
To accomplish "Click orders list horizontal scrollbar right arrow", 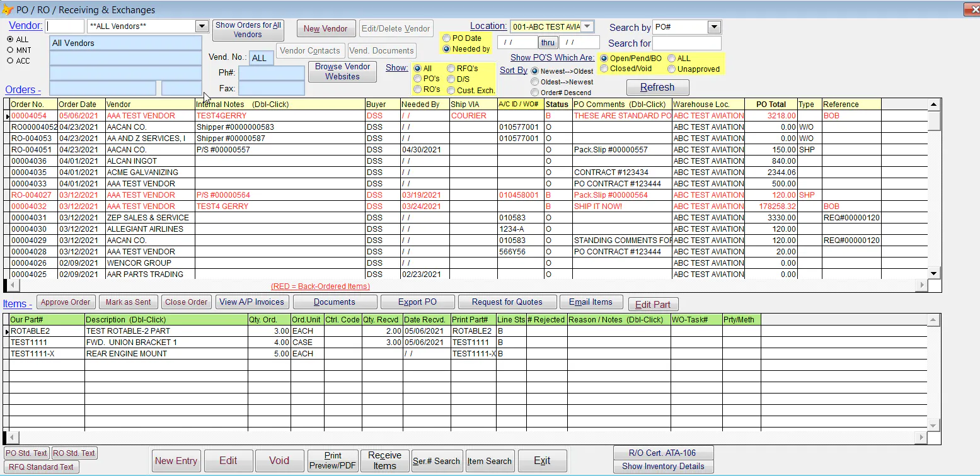I will pyautogui.click(x=922, y=285).
